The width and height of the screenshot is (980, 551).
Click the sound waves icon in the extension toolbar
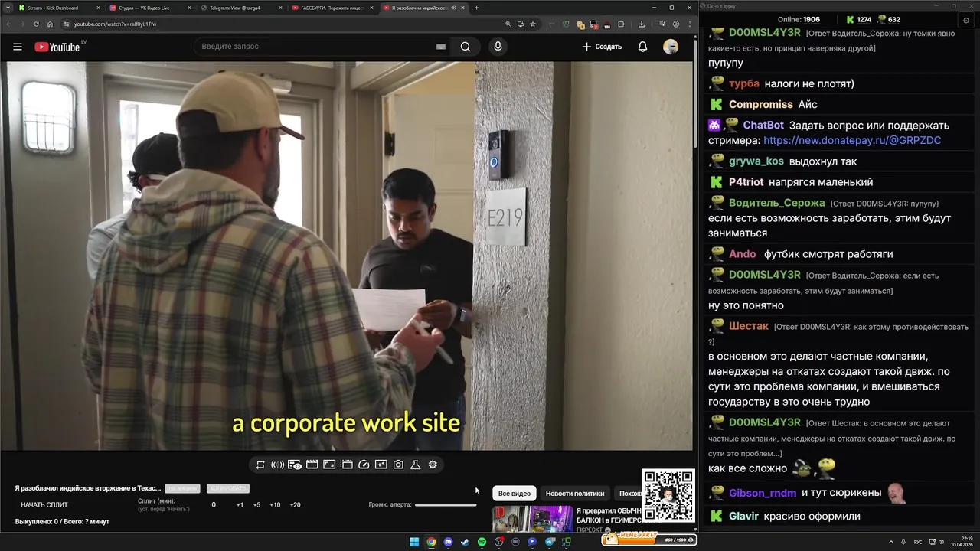[x=277, y=465]
